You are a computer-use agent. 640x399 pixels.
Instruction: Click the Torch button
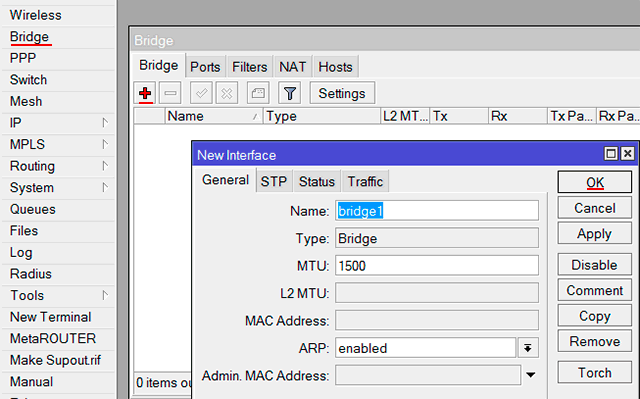[595, 372]
